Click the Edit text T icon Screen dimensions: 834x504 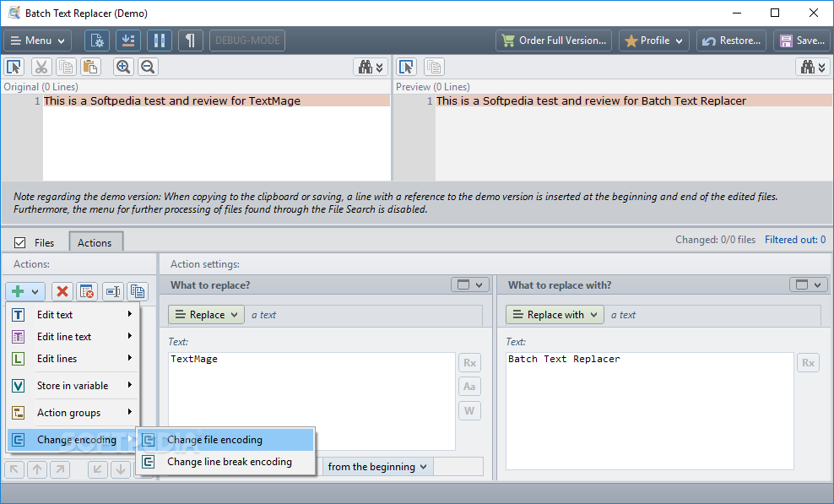point(18,315)
